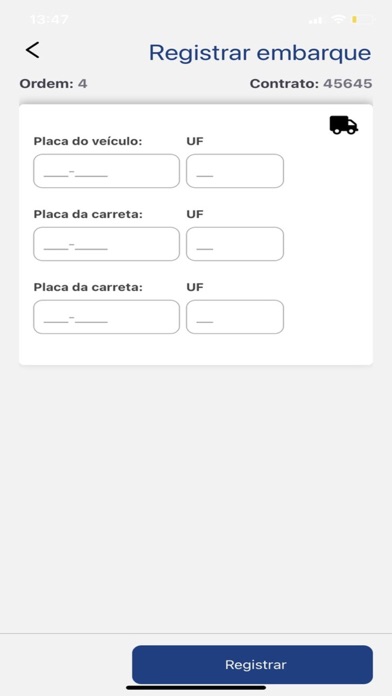Screen dimensions: 392x696
Task: Tap the battery indicator in status bar
Action: point(362,20)
